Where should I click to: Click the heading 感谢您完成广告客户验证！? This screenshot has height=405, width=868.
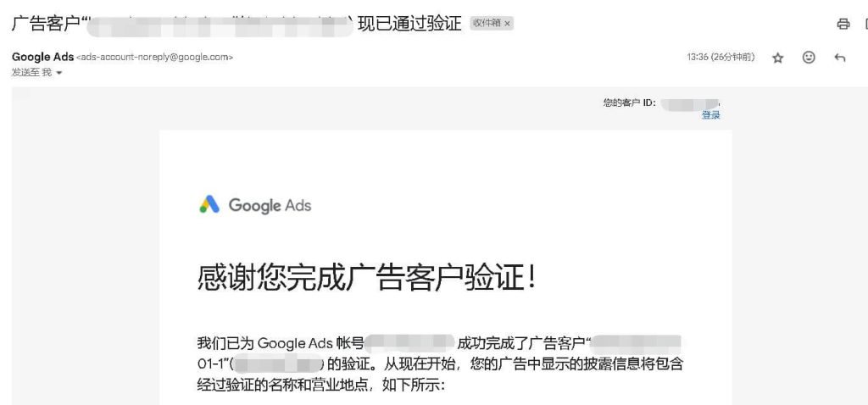coord(367,278)
